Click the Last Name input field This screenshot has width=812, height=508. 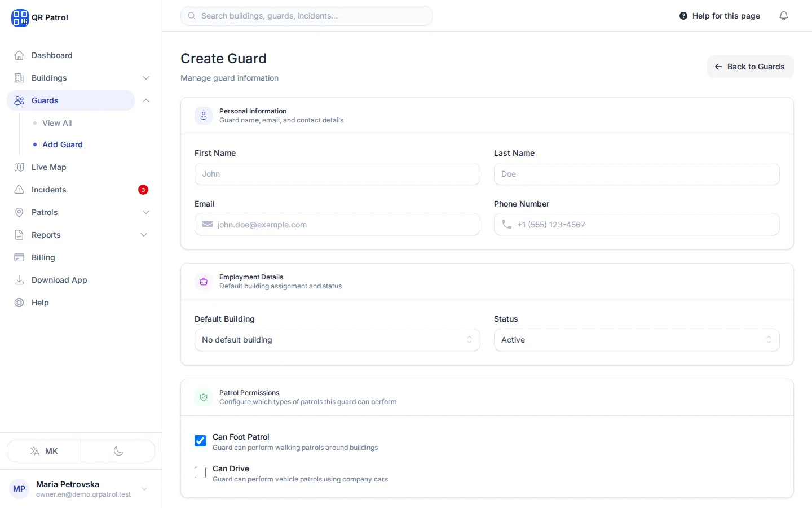pyautogui.click(x=637, y=174)
